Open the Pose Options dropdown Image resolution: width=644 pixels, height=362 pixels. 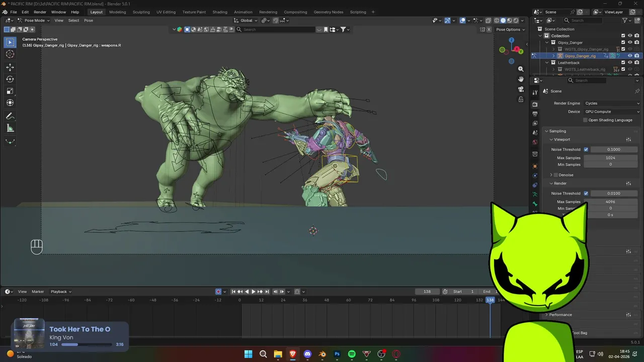510,29
